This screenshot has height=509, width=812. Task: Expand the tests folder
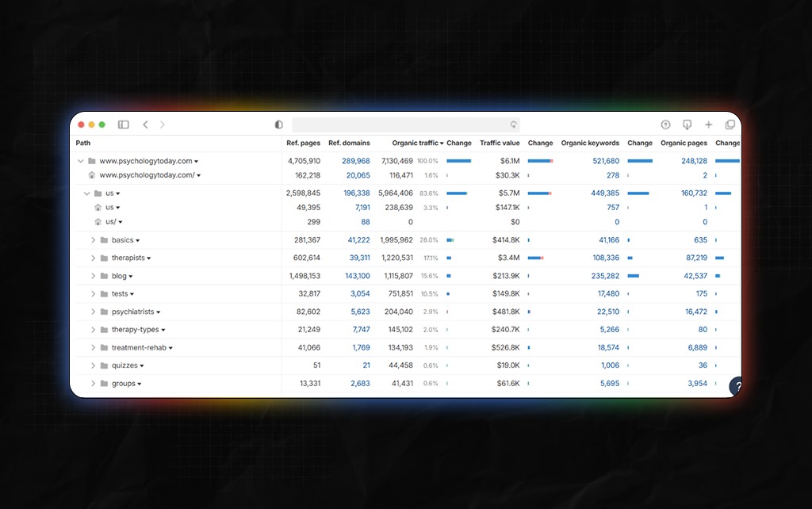pos(94,293)
